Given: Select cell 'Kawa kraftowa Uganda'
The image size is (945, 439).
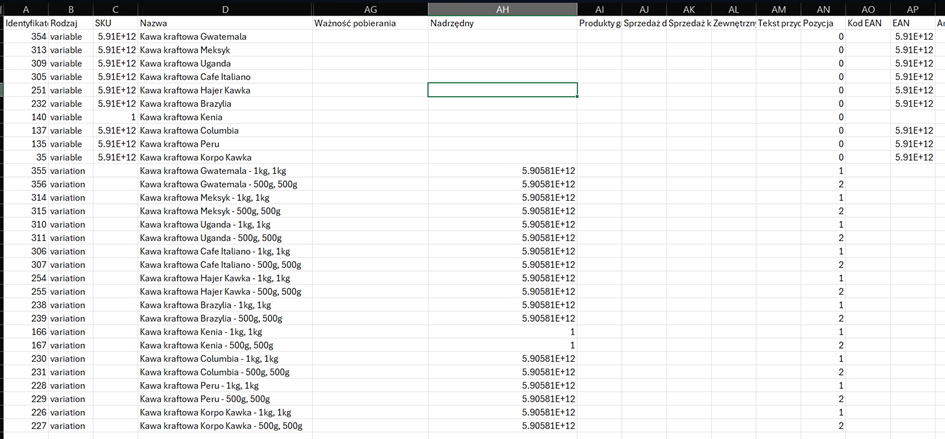Looking at the screenshot, I should tap(225, 63).
